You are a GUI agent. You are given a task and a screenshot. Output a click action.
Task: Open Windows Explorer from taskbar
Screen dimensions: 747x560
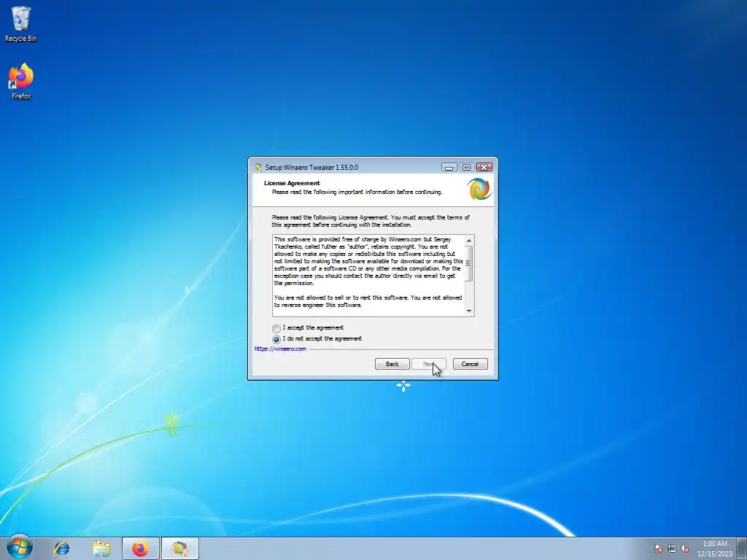[101, 548]
